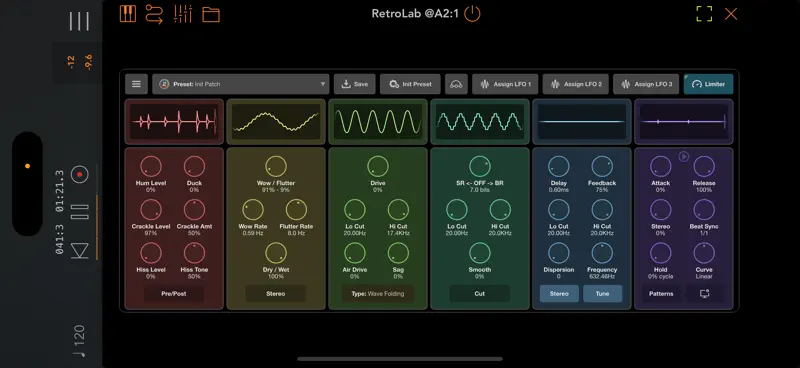Click Assign LFO 1

(x=505, y=84)
